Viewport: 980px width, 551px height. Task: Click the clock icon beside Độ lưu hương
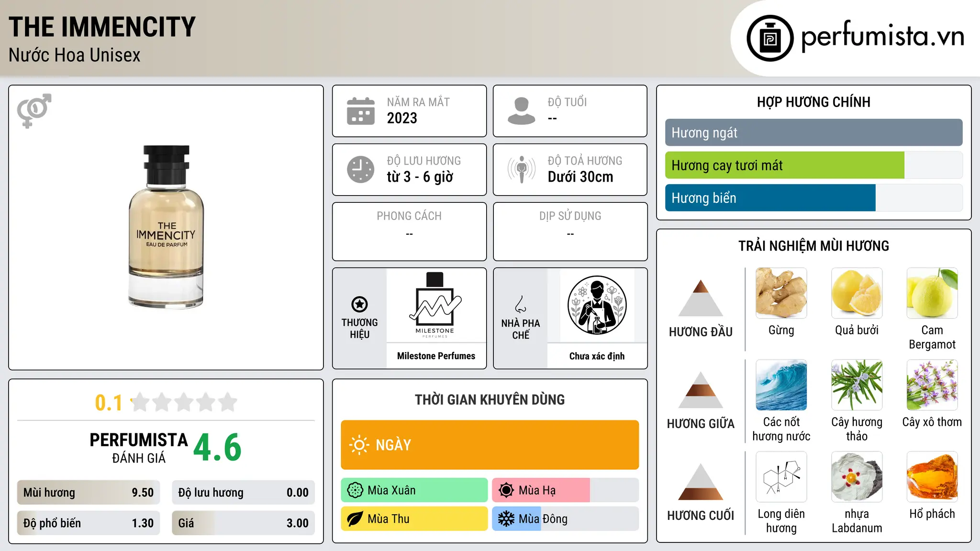[361, 169]
